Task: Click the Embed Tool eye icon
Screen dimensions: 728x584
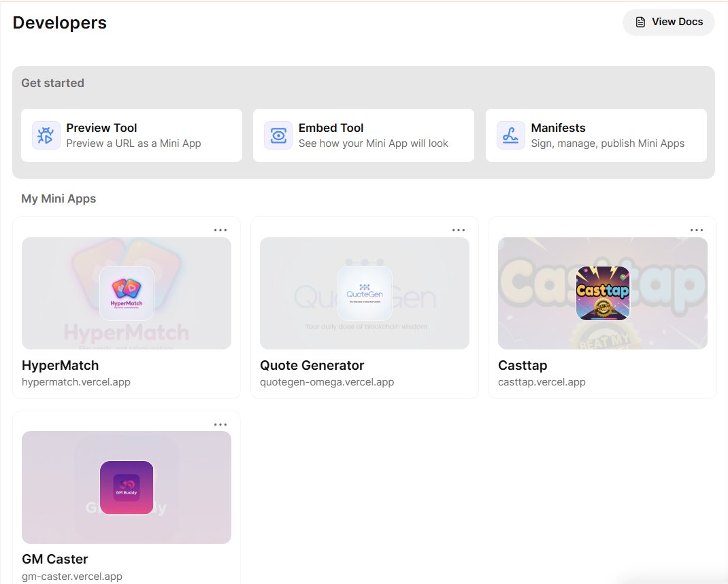Action: (278, 135)
